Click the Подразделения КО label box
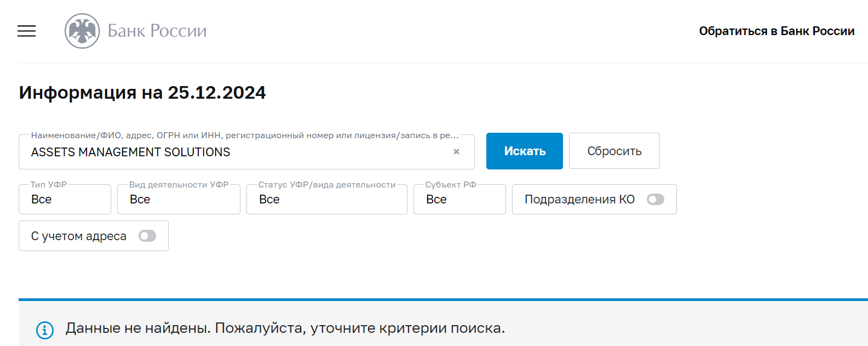Screen dimensions: 868x346 pos(594,199)
